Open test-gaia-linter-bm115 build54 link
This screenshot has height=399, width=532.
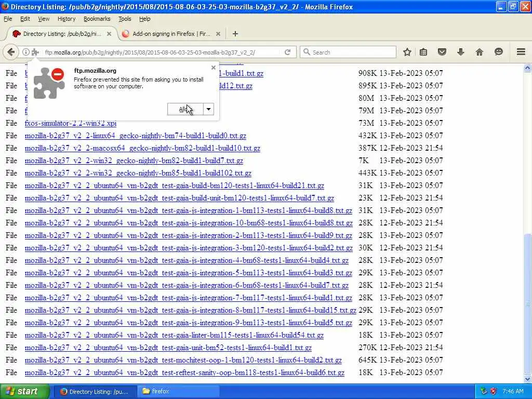[x=175, y=335]
